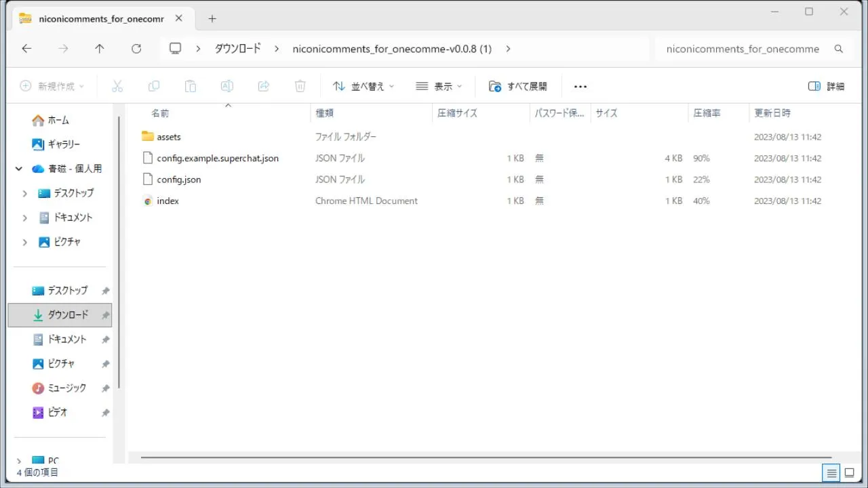Click config.example.superchat.json file icon

pos(148,158)
